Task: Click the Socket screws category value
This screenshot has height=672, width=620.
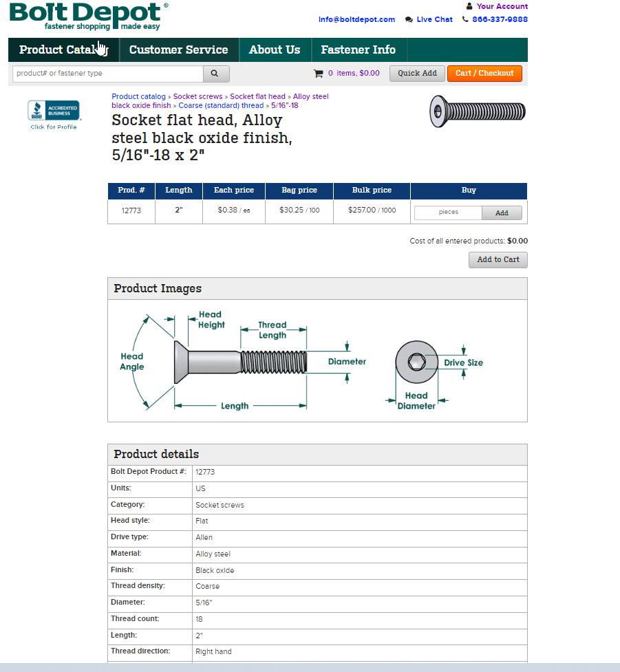Action: click(220, 506)
